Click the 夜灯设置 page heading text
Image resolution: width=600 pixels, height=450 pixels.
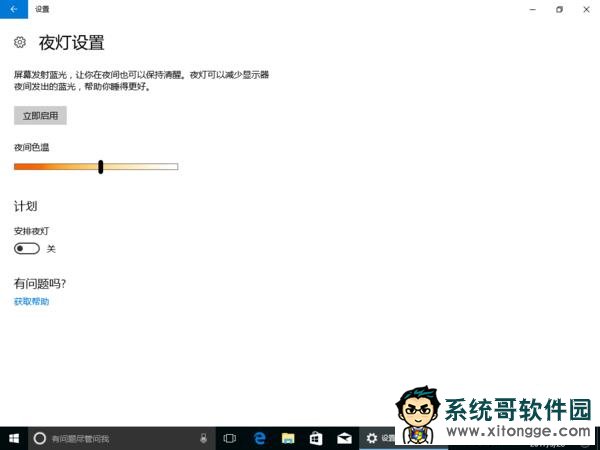(72, 42)
